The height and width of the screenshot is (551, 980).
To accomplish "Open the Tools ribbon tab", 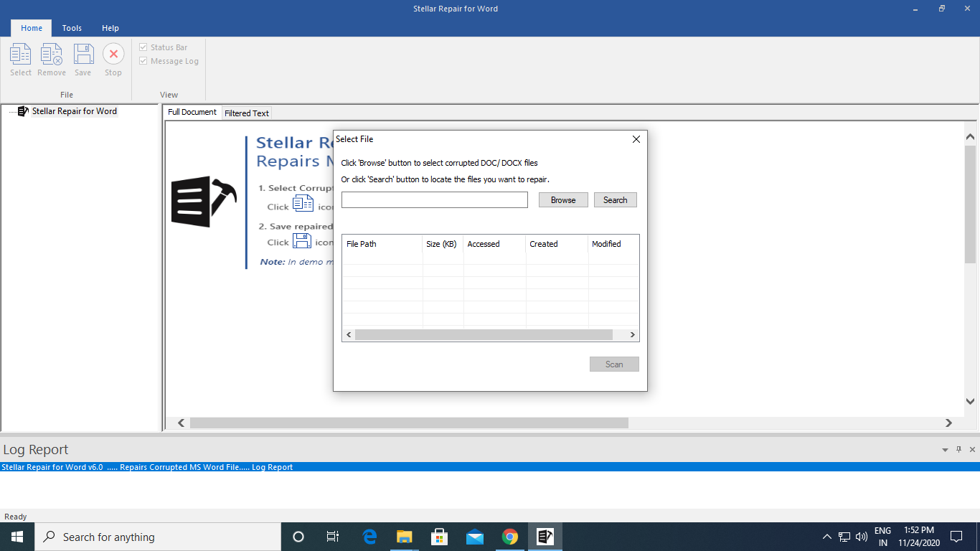I will 72,28.
